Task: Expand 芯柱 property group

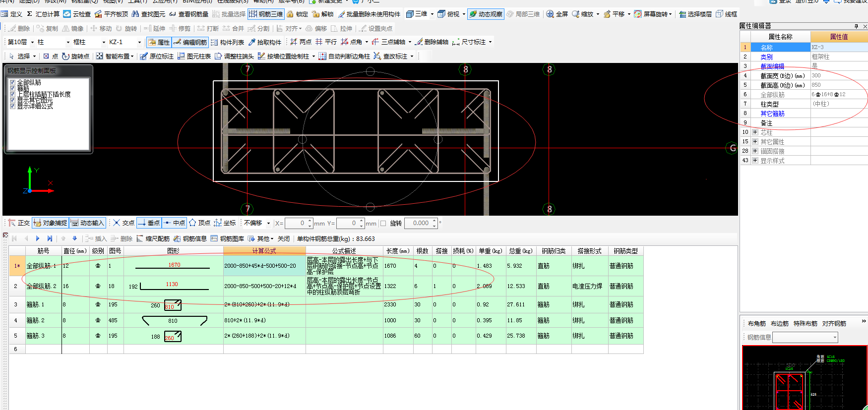Action: point(755,132)
